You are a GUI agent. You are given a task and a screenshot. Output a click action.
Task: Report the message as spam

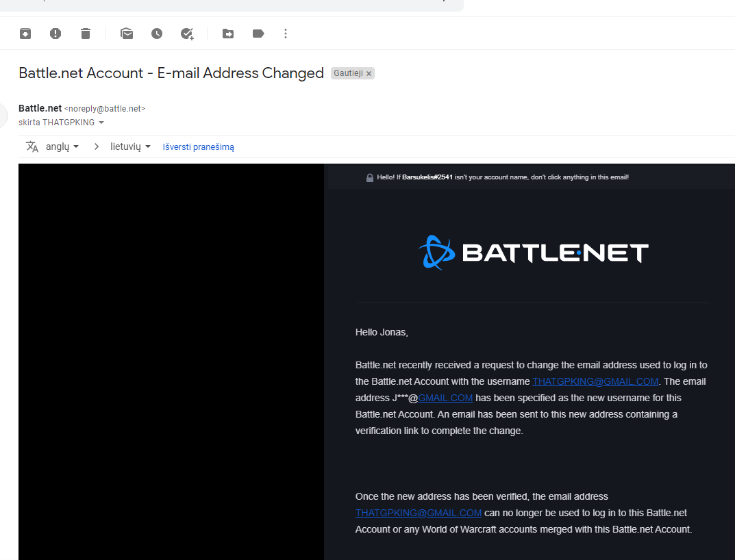[55, 34]
